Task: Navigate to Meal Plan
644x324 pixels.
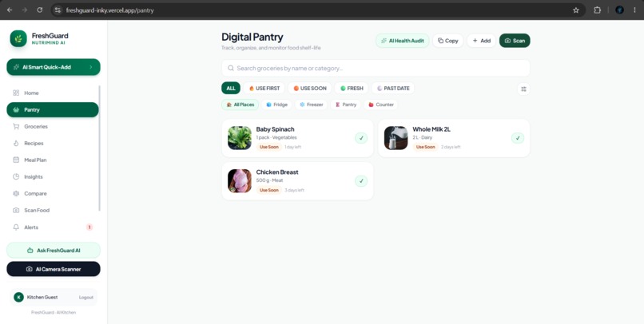Action: pos(53,160)
